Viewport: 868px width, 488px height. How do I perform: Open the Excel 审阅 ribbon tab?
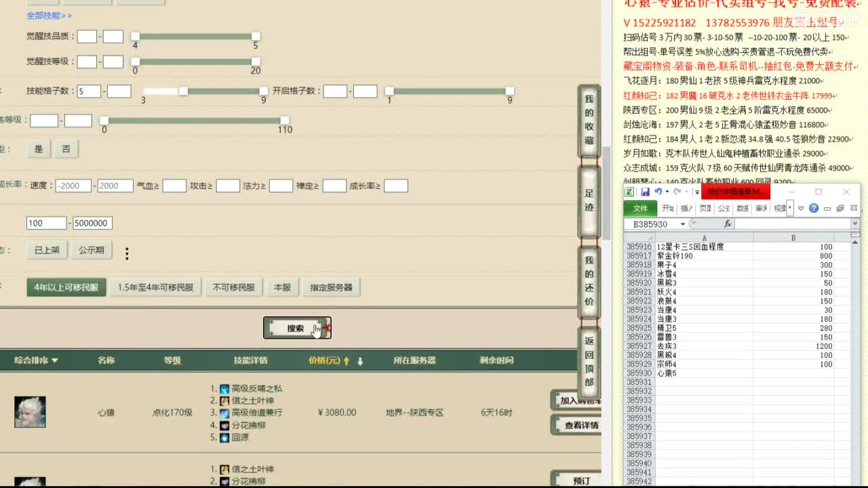[762, 209]
